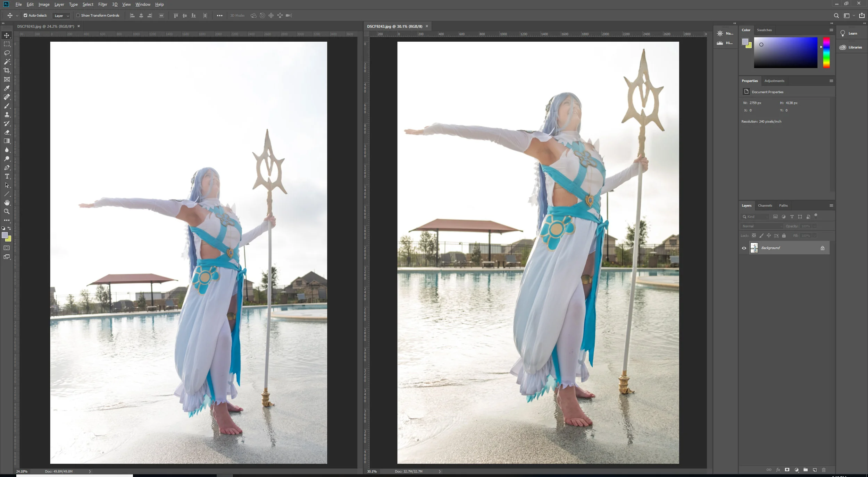Click the share image icon
This screenshot has height=477, width=868.
(862, 16)
